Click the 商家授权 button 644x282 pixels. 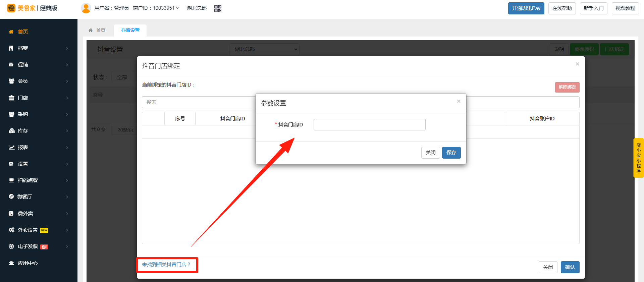[x=584, y=49]
